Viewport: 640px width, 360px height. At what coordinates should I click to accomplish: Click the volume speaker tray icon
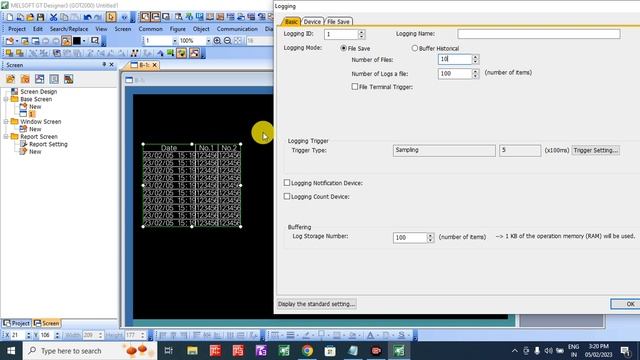548,351
